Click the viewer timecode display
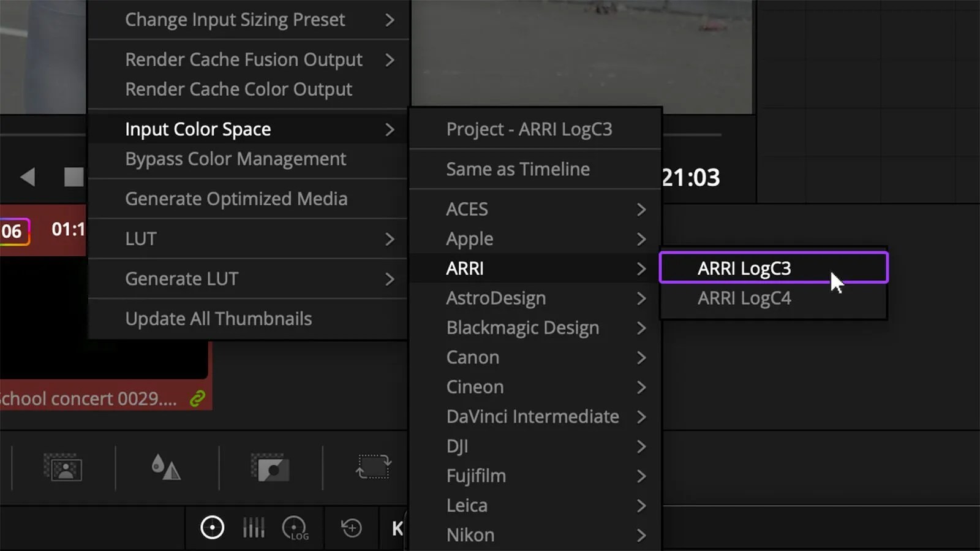The height and width of the screenshot is (551, 980). (691, 178)
